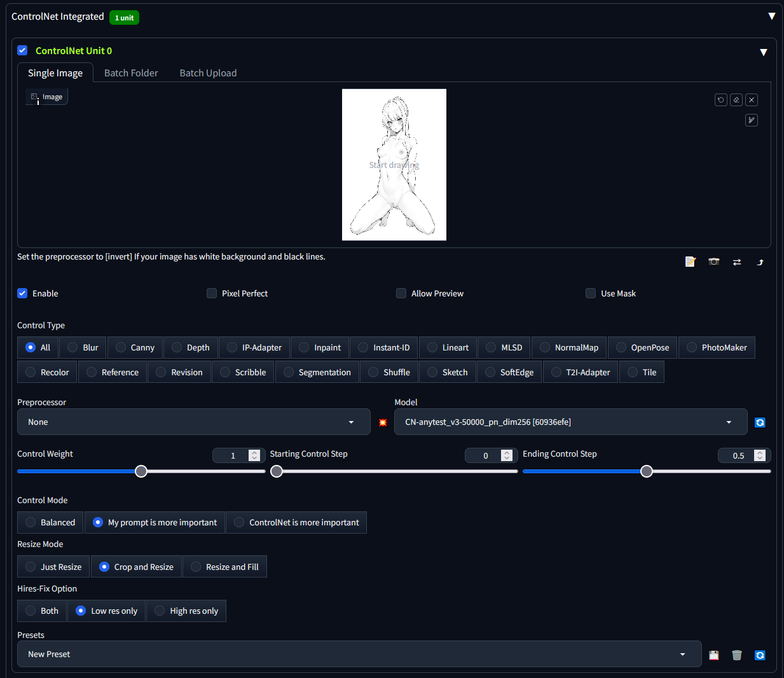The width and height of the screenshot is (784, 678).
Task: Select the Tile control type
Action: (642, 373)
